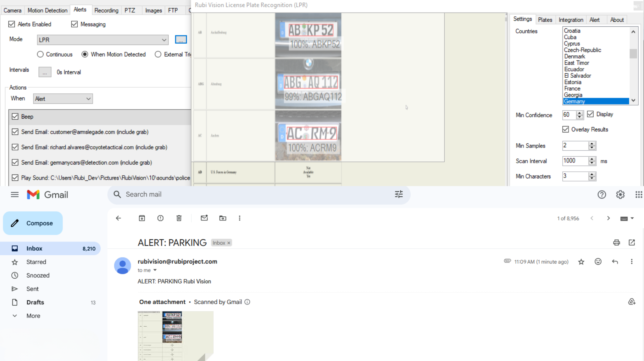The image size is (644, 361).
Task: Click the Compose button
Action: point(33,223)
